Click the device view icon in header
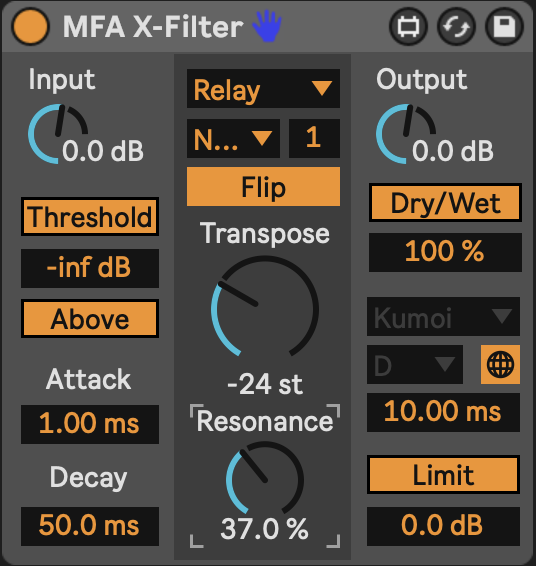The image size is (536, 566). [408, 26]
